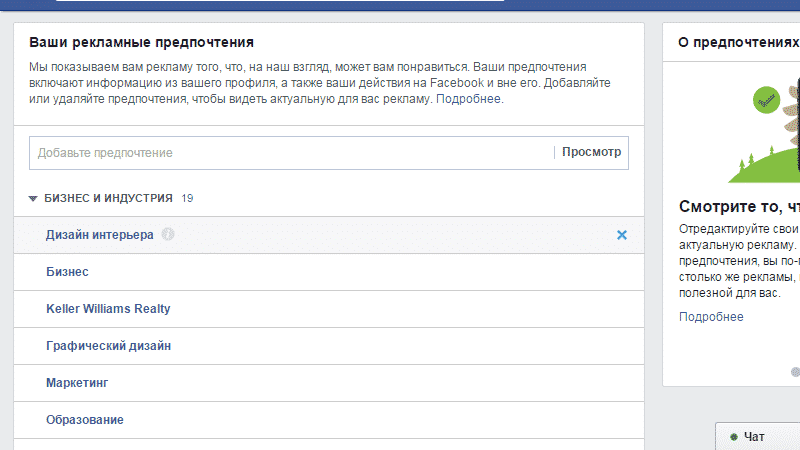Image resolution: width=800 pixels, height=450 pixels.
Task: Click the О предпочтениях panel heading
Action: [x=738, y=42]
